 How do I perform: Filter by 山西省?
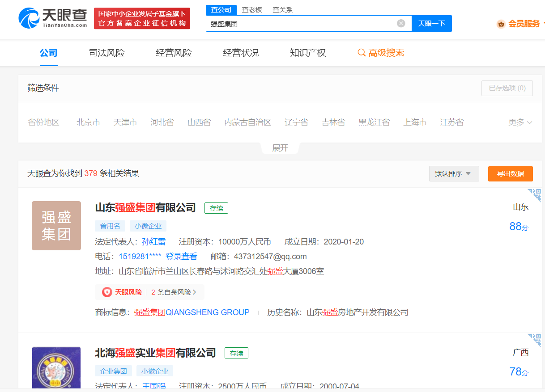[199, 122]
